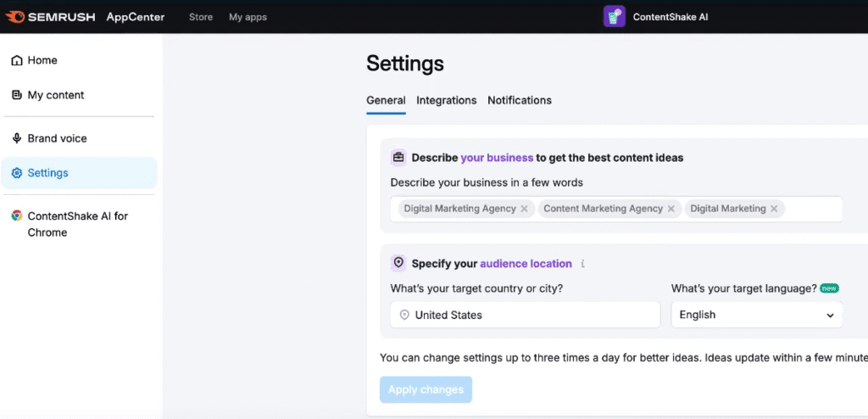Click the Apply changes button

426,389
